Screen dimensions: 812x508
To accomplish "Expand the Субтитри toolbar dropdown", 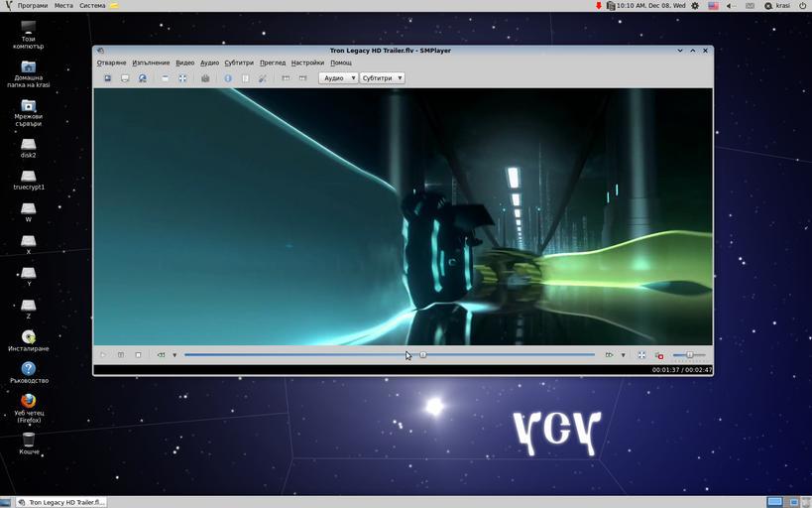I will (382, 78).
